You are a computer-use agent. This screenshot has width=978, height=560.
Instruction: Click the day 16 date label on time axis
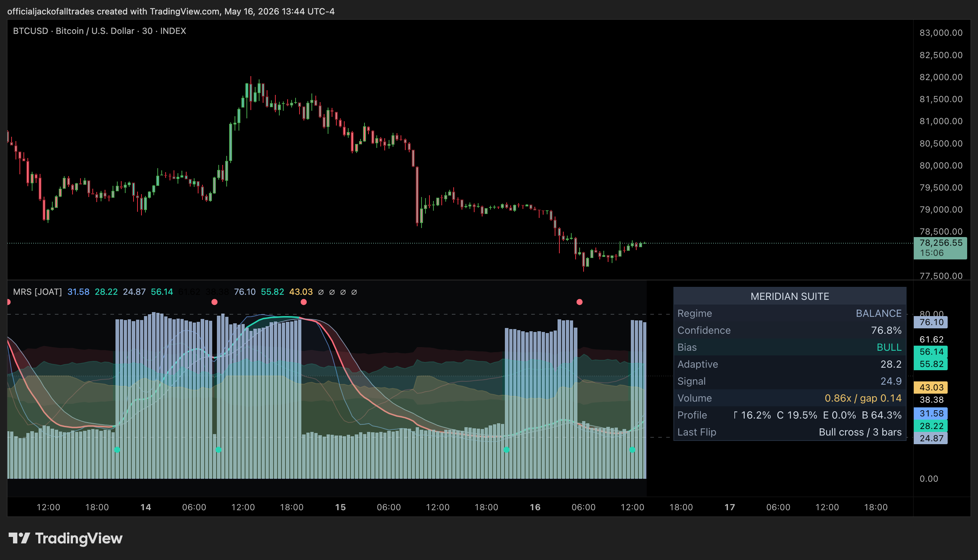coord(535,507)
